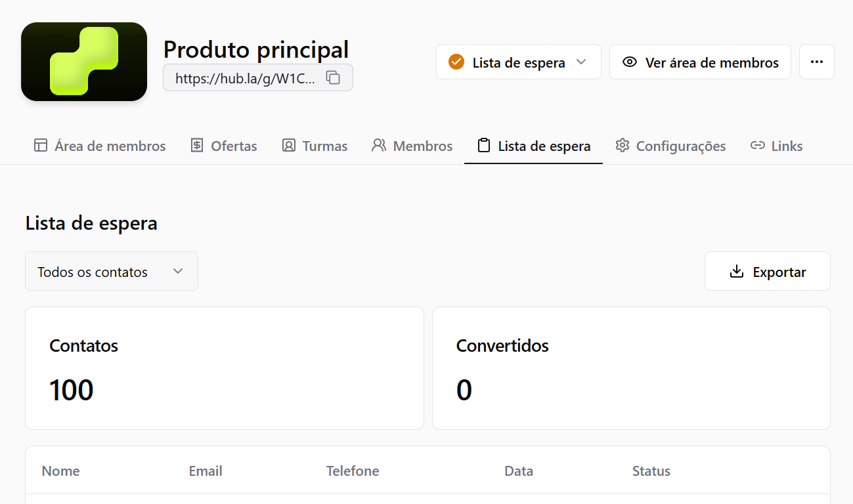Viewport: 853px width, 504px height.
Task: Open the Todos os contatos filter dropdown
Action: [112, 271]
